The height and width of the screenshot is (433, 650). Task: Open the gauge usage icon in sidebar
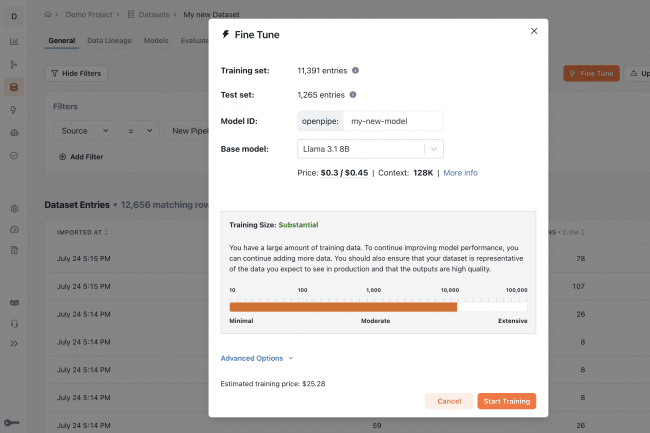click(x=14, y=229)
